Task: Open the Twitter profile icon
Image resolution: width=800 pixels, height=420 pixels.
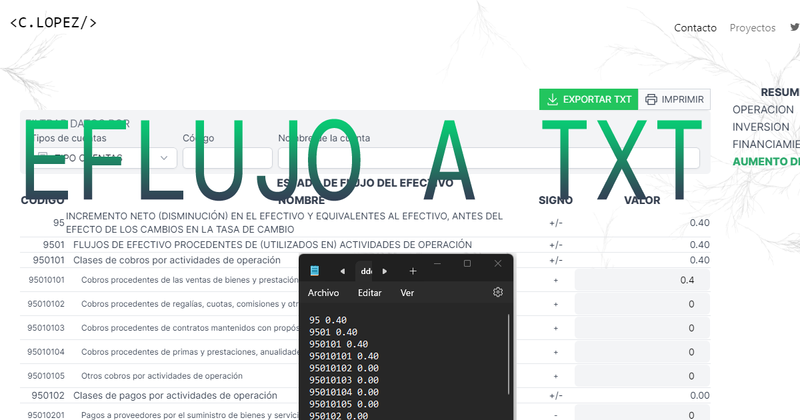Action: 794,27
